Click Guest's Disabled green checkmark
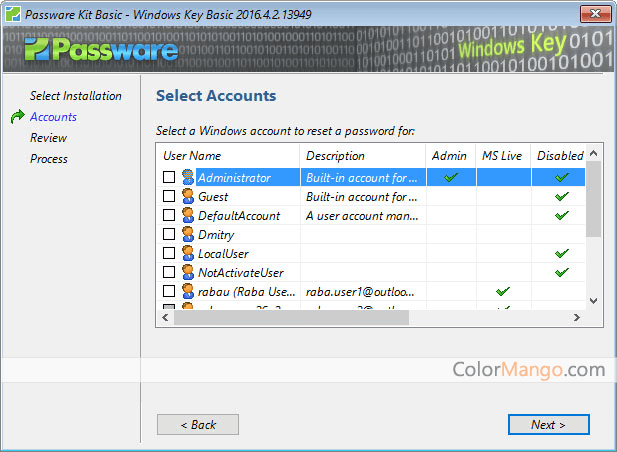This screenshot has width=617, height=452. (562, 196)
